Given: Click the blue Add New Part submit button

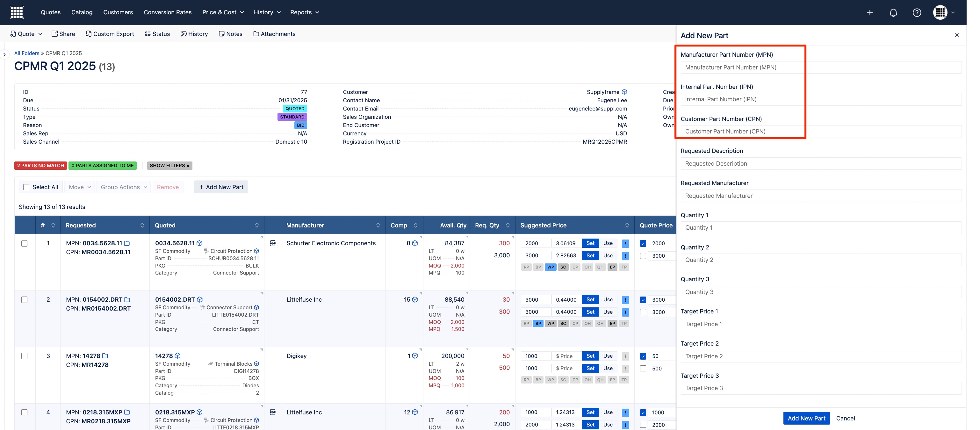Looking at the screenshot, I should pos(806,418).
